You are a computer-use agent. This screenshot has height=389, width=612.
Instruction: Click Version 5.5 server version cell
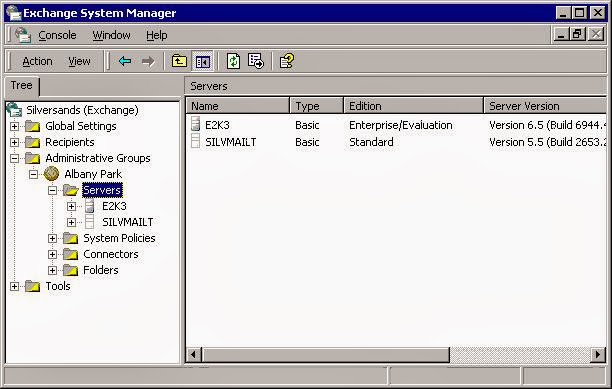(547, 142)
